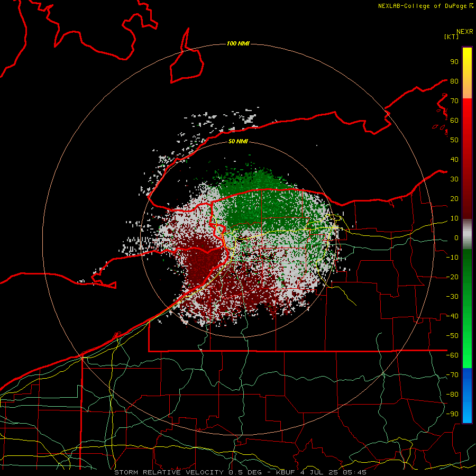Pick the positive 10 value on the scale
Screen dimensions: 476x476
[454, 218]
